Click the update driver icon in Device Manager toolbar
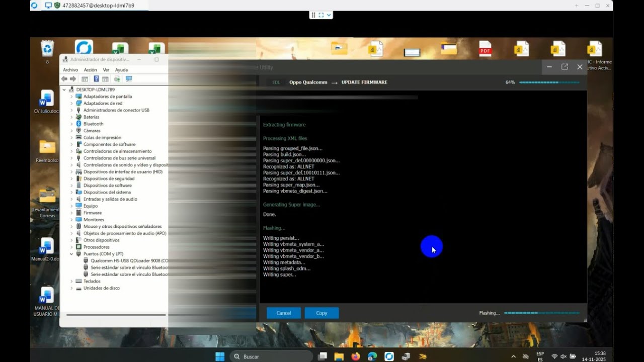This screenshot has height=362, width=644. [x=117, y=79]
